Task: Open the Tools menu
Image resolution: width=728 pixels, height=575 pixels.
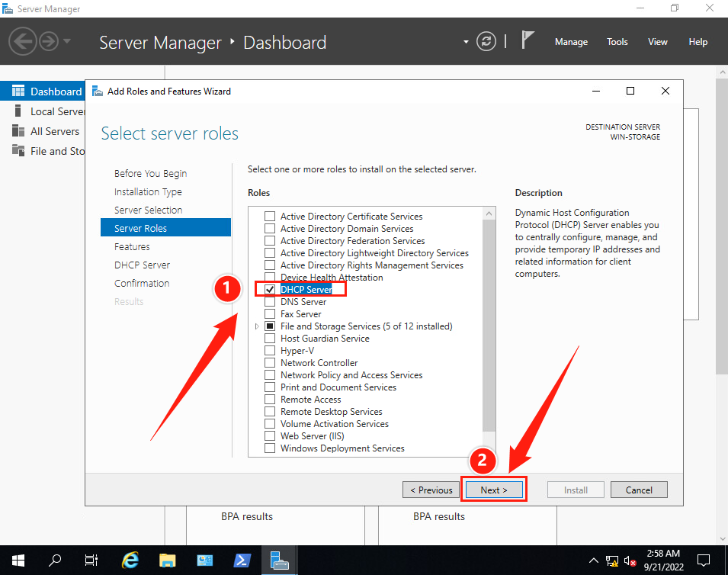Action: tap(617, 42)
